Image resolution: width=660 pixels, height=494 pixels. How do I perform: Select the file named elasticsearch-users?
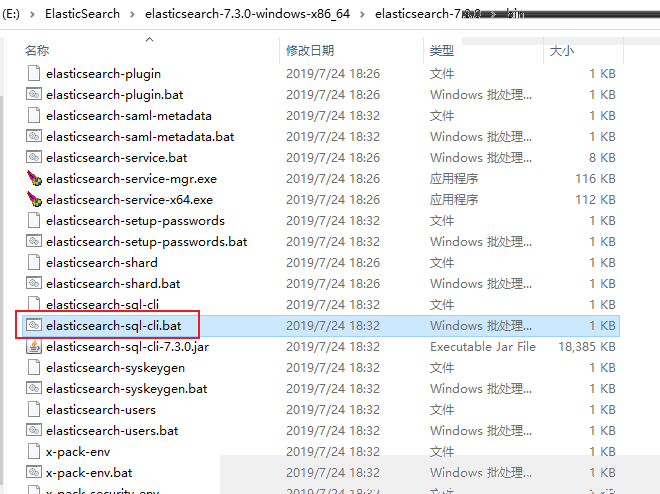pyautogui.click(x=101, y=410)
